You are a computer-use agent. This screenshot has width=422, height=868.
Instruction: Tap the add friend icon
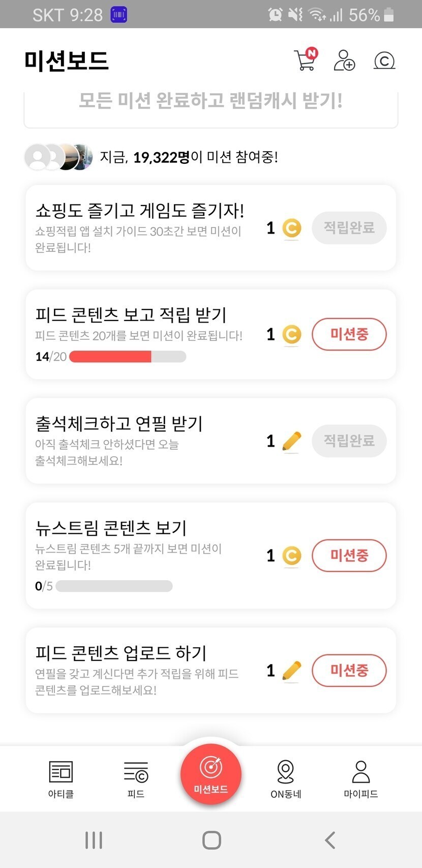pos(344,60)
